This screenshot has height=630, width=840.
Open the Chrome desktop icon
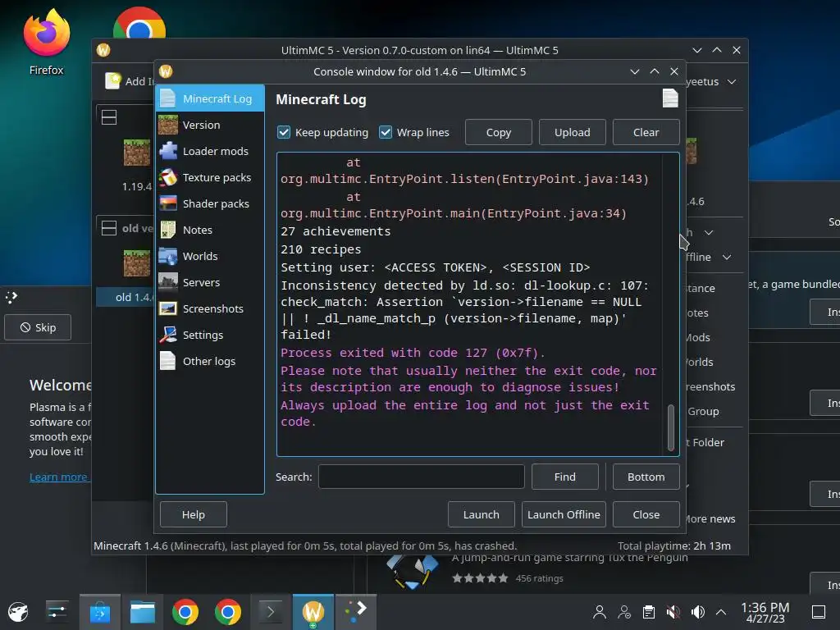[x=139, y=22]
